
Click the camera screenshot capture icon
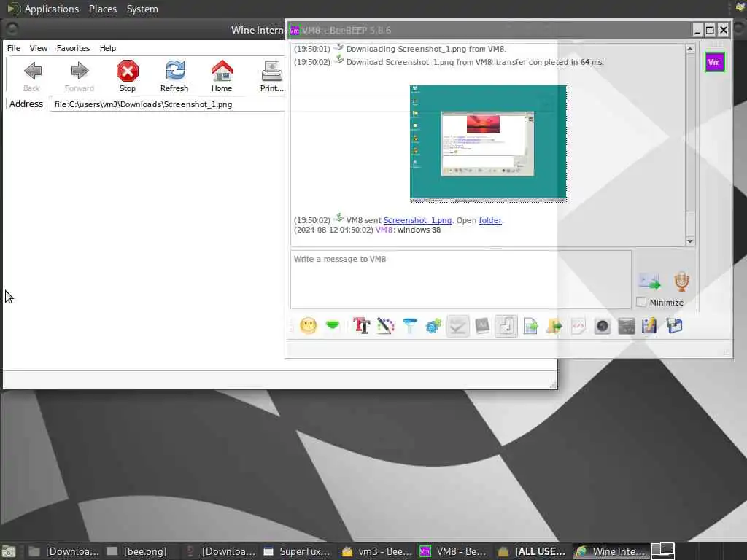[602, 326]
